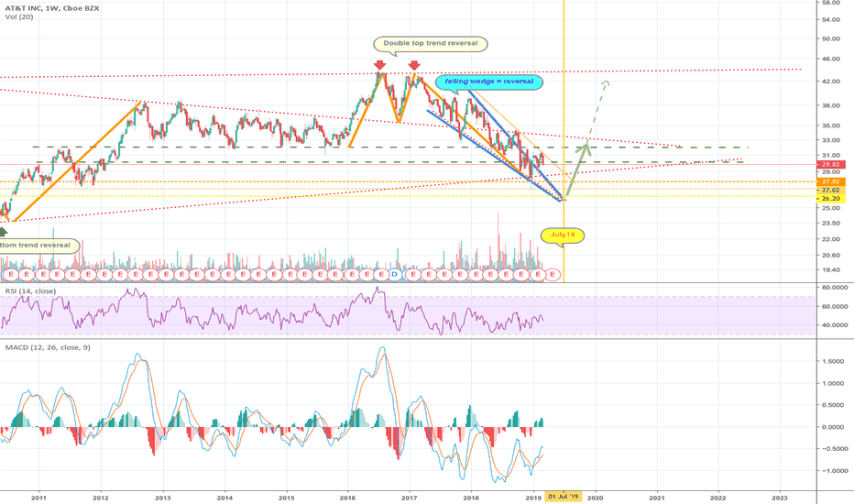Image resolution: width=854 pixels, height=504 pixels.
Task: Select the RSI (14, close) indicator label
Action: pos(30,291)
